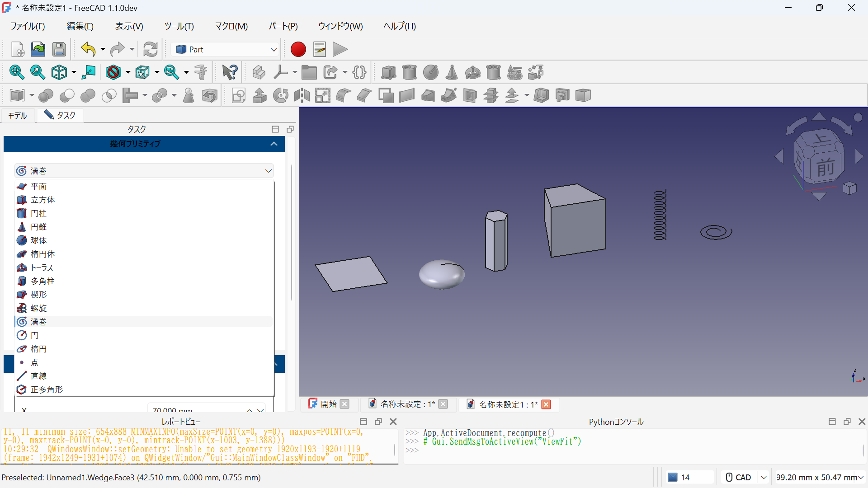Close the 名称未設定1 document tab
The height and width of the screenshot is (488, 868).
click(546, 404)
